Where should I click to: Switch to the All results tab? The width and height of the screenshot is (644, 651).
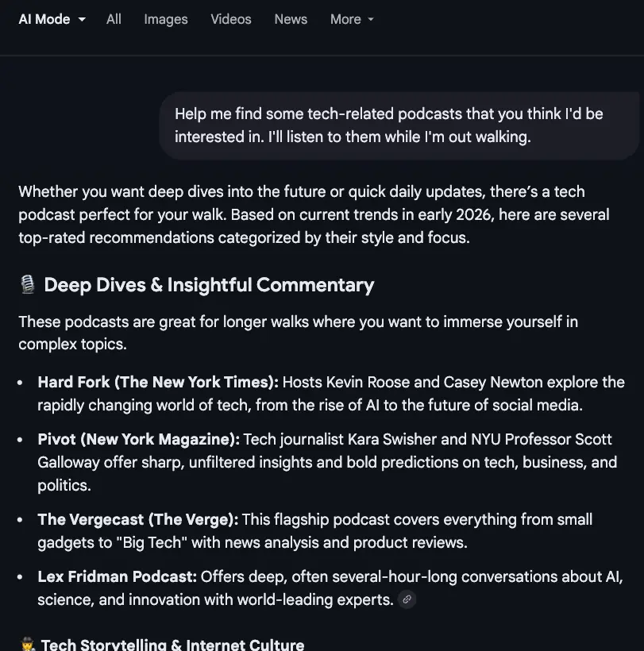tap(114, 19)
